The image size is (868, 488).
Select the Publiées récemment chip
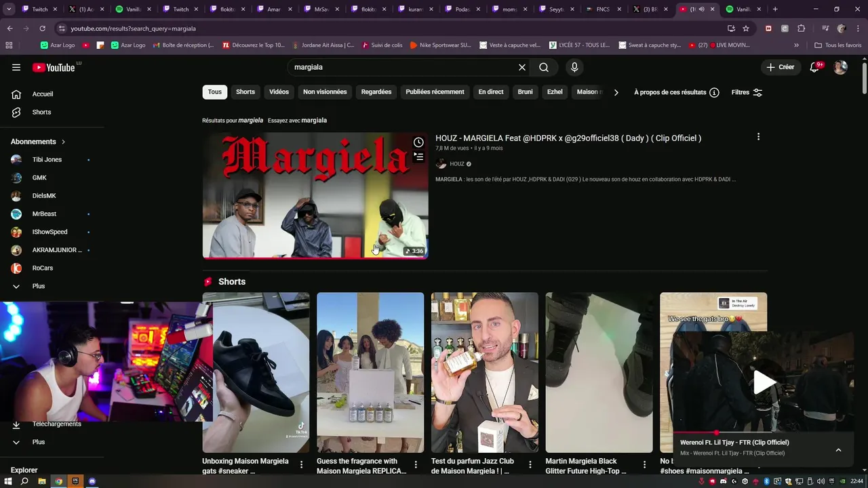click(x=435, y=92)
